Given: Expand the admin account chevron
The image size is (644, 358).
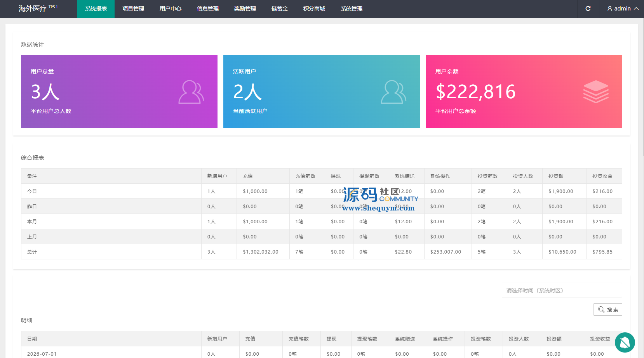Looking at the screenshot, I should 636,9.
